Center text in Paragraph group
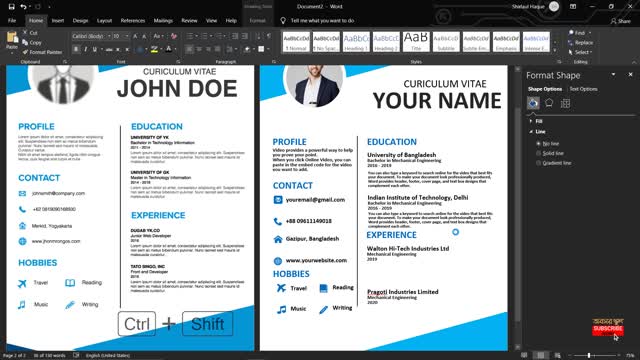This screenshot has height=360, width=640. 199,49
